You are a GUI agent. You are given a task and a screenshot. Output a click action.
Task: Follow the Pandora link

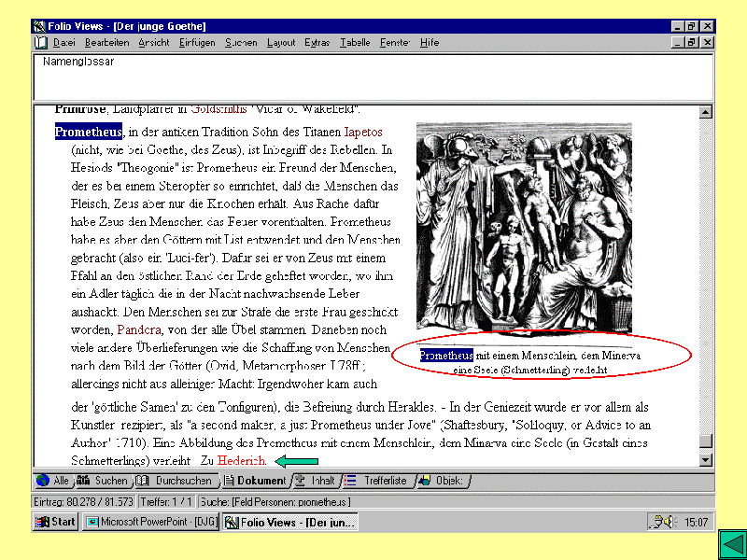point(140,330)
